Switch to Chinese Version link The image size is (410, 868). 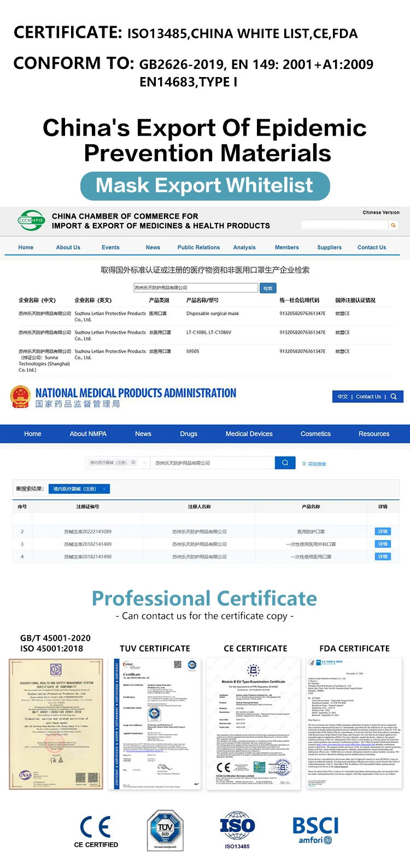coord(380,213)
